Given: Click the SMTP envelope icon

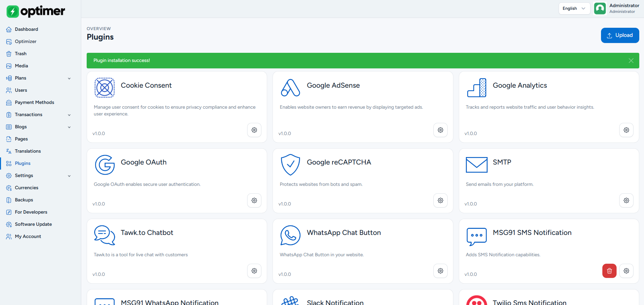Looking at the screenshot, I should [477, 165].
